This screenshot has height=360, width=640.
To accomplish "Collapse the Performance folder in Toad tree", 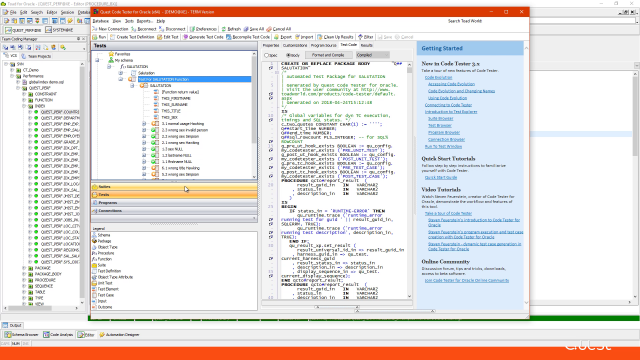I will point(12,76).
